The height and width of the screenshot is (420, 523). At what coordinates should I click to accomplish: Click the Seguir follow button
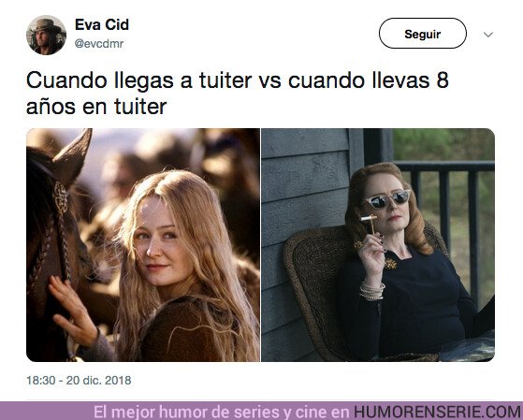[423, 34]
